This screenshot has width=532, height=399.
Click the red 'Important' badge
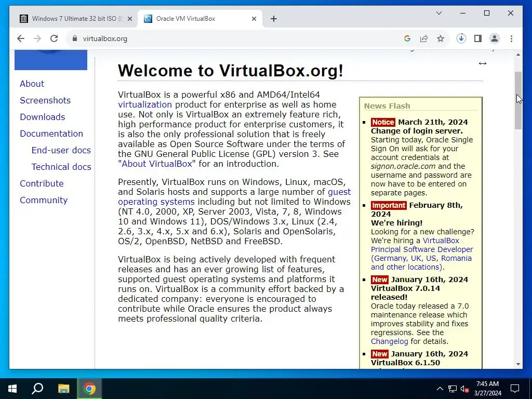[x=389, y=205]
